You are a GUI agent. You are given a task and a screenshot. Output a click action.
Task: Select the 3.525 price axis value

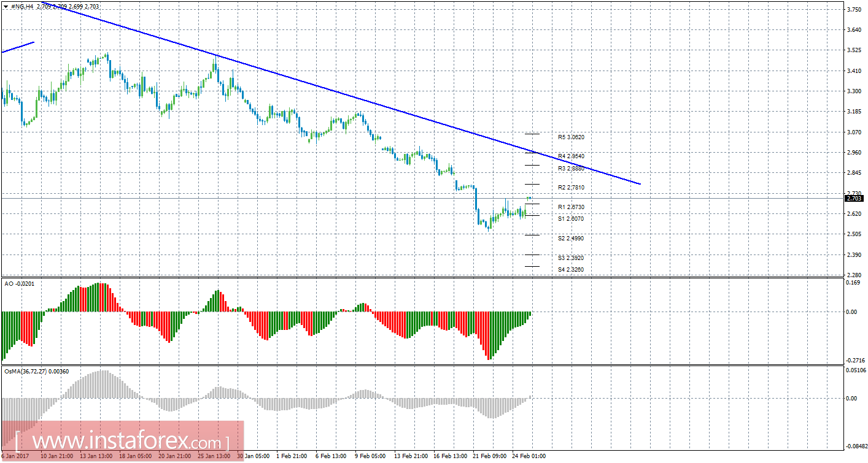[x=854, y=50]
